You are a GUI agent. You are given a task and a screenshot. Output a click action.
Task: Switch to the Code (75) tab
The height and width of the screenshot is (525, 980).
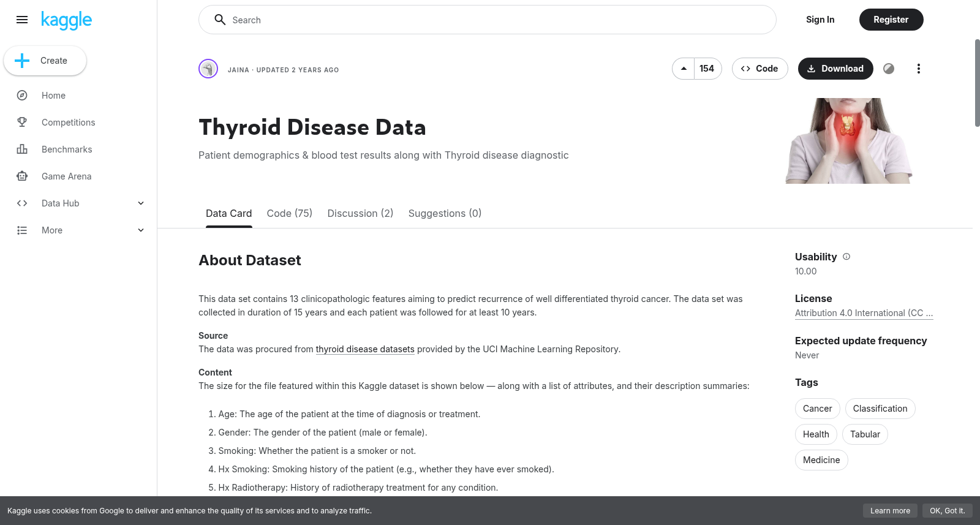tap(290, 213)
